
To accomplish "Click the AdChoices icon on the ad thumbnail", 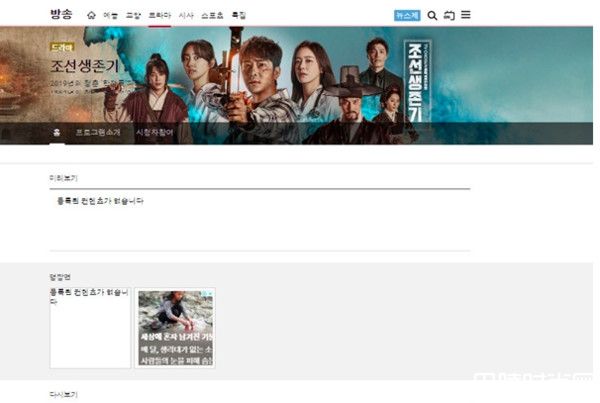I will point(209,295).
